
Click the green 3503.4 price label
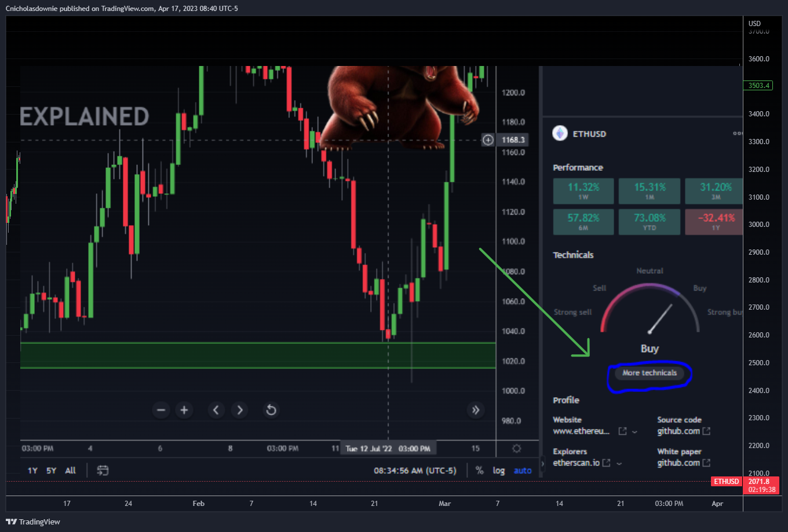pos(758,86)
